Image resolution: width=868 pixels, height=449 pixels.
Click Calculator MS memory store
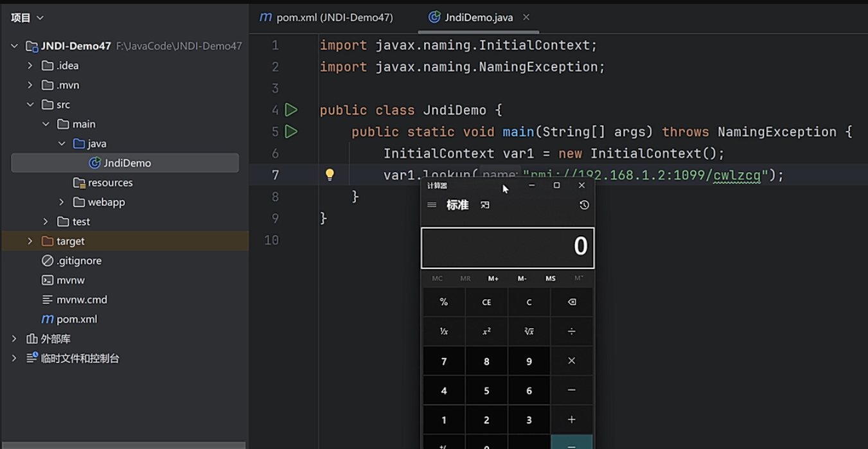coord(551,278)
